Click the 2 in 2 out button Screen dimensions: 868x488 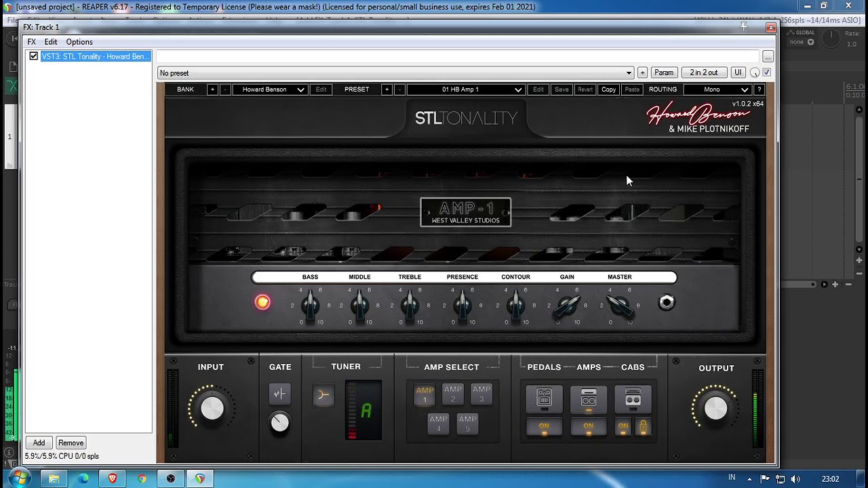tap(704, 73)
